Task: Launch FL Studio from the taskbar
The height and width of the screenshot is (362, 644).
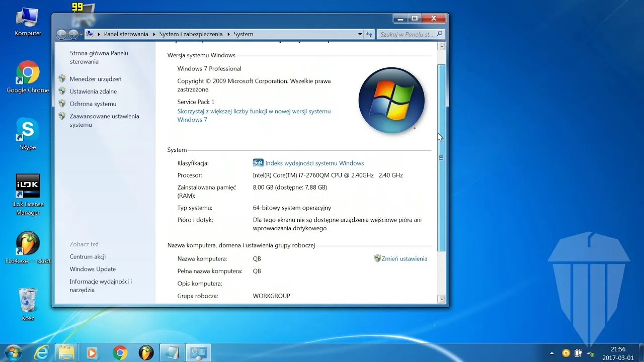Action: 146,352
